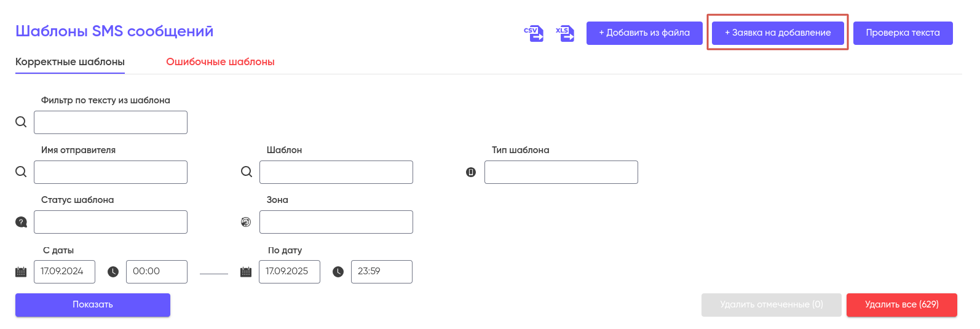
Task: Switch to Корректные шаблоны tab
Action: pyautogui.click(x=70, y=62)
